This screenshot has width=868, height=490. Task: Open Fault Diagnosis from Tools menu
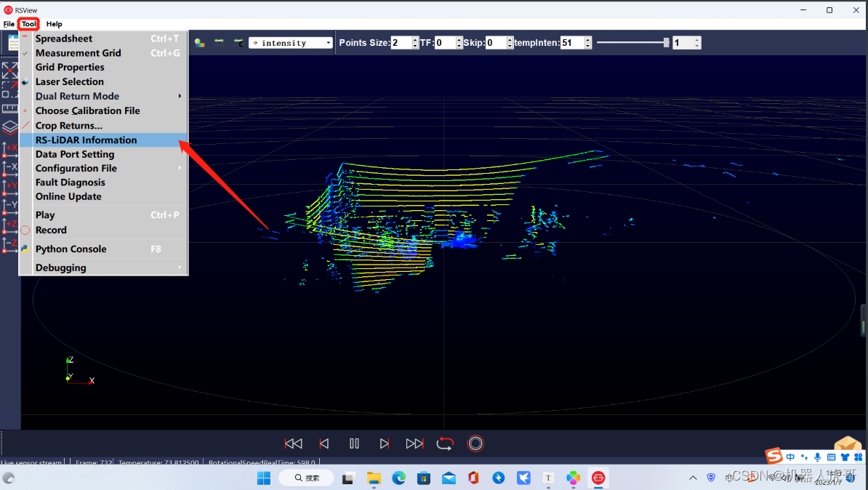(x=103, y=182)
